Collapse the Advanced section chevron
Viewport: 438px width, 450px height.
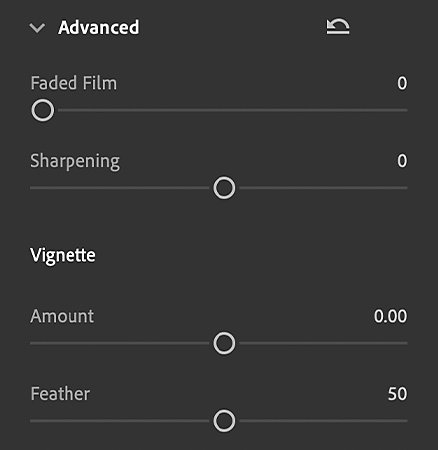[x=37, y=28]
